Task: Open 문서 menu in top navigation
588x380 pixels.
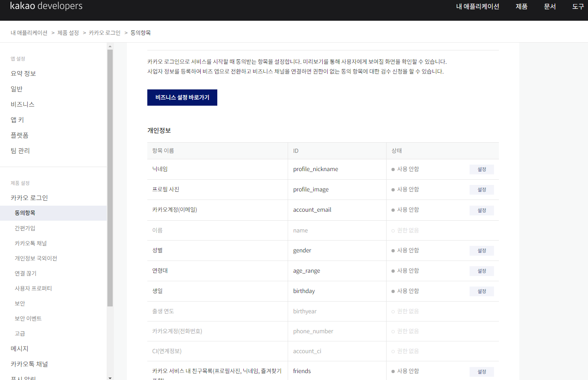Action: (x=550, y=7)
